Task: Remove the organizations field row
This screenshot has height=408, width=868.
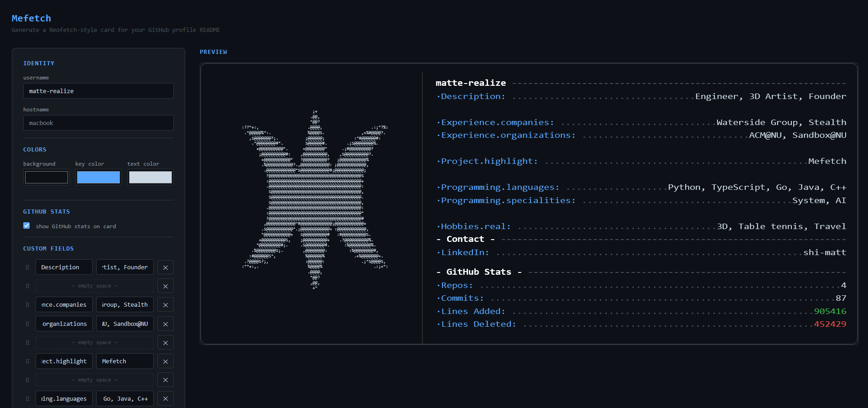Action: pyautogui.click(x=166, y=324)
